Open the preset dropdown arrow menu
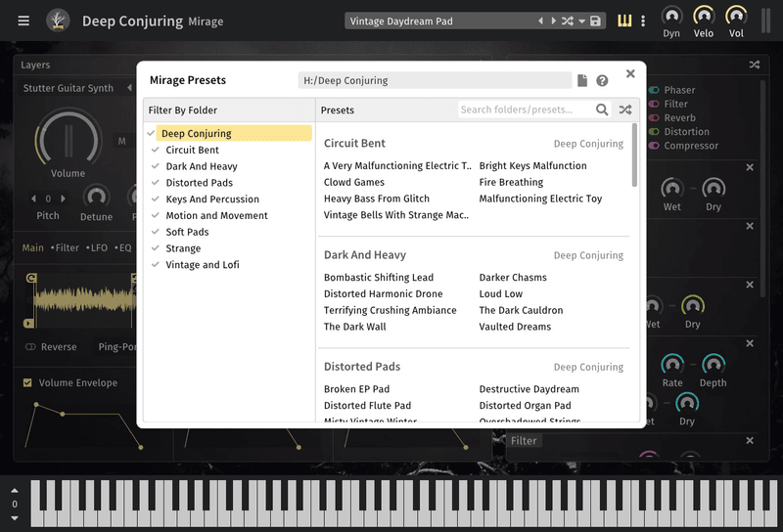Viewport: 783px width, 532px height. click(x=581, y=22)
